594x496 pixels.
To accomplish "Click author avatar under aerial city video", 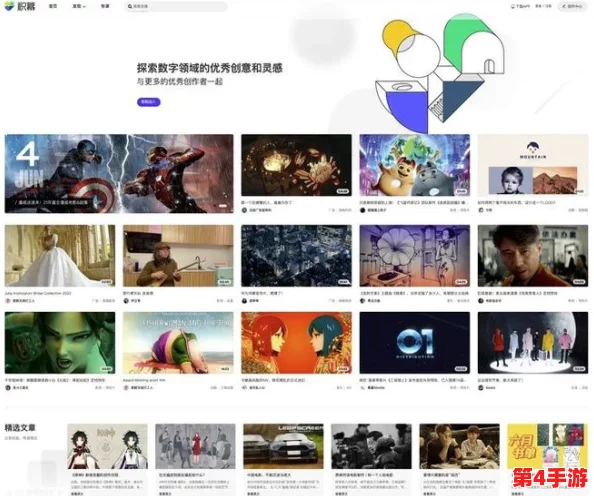I will (x=244, y=300).
